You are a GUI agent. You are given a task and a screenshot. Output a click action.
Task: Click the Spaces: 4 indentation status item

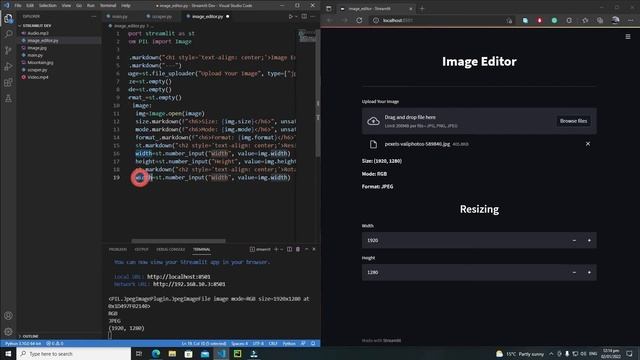tap(240, 344)
